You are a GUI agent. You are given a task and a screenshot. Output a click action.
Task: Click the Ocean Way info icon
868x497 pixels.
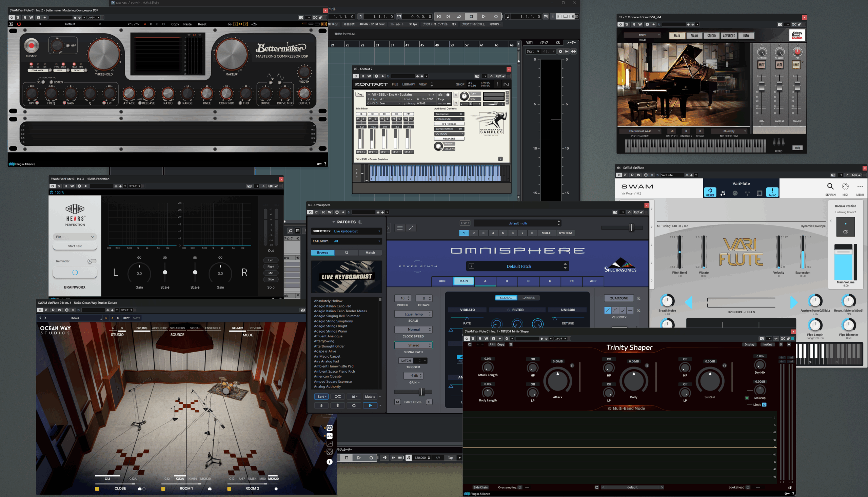(x=329, y=462)
